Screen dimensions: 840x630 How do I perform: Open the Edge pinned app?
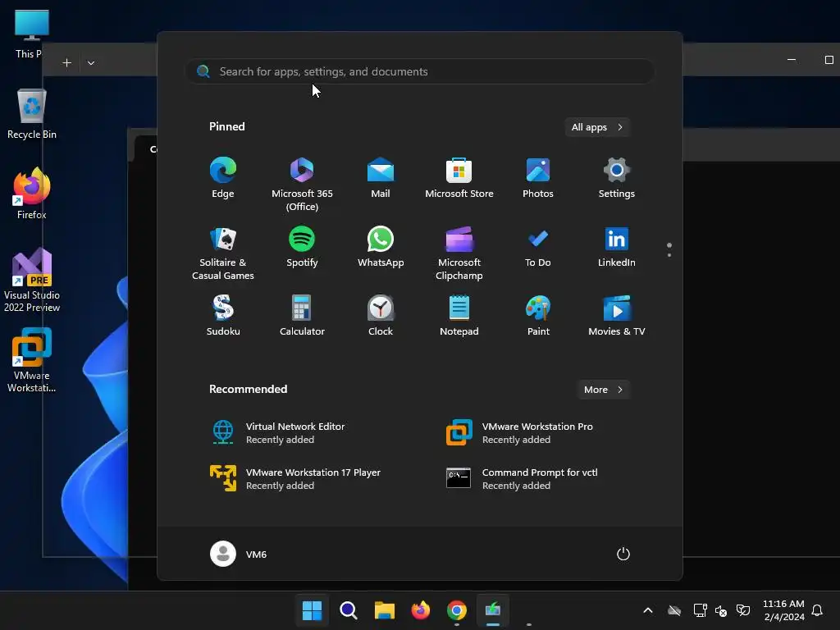223,178
